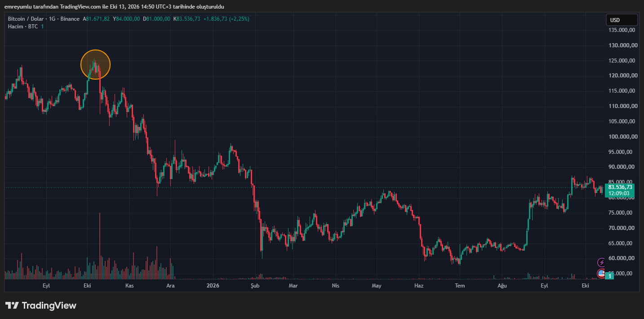Click the change value +1.836,73 (+2,25%)
This screenshot has height=319, width=644.
coord(226,19)
